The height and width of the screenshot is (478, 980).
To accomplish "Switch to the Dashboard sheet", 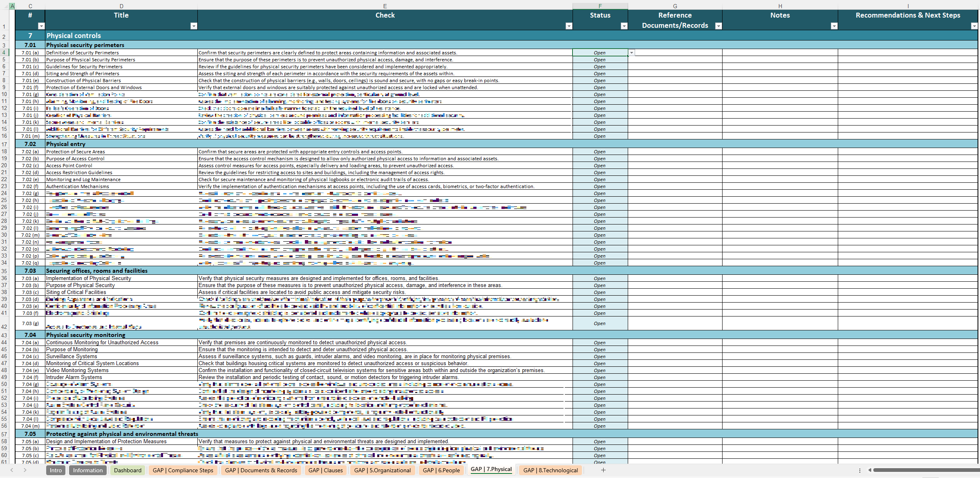I will pyautogui.click(x=128, y=470).
